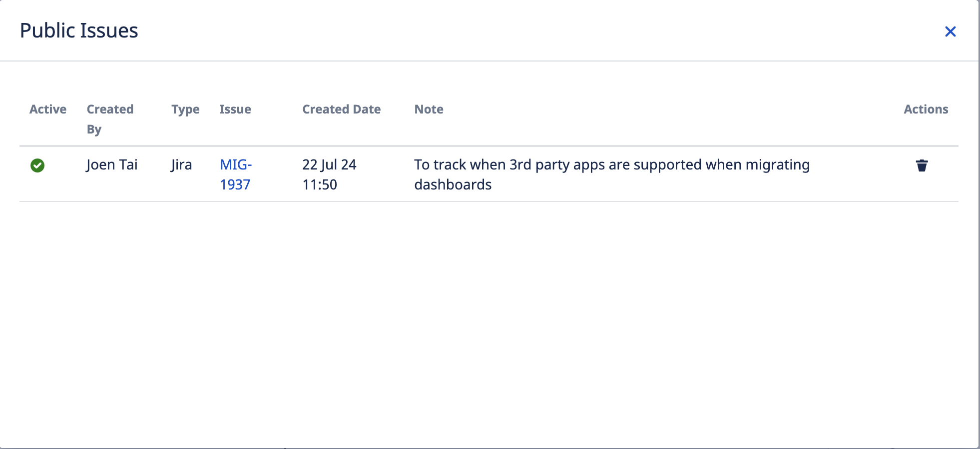This screenshot has height=449, width=980.
Task: Click the Type column header
Action: (x=185, y=109)
